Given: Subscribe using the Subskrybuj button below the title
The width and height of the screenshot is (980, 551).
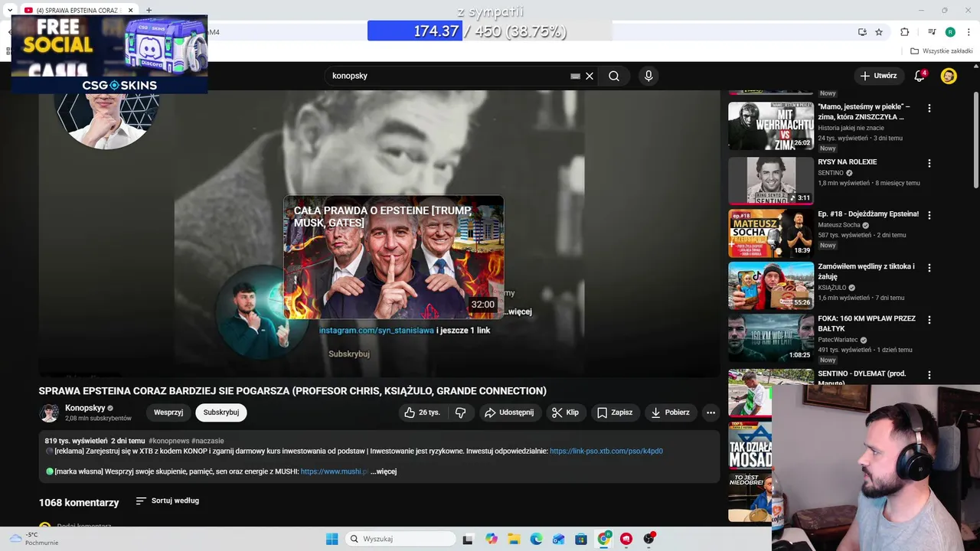Looking at the screenshot, I should (221, 412).
